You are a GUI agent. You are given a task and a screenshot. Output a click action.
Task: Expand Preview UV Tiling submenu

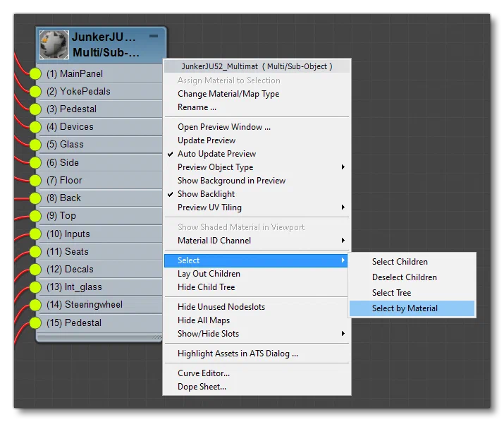[257, 207]
